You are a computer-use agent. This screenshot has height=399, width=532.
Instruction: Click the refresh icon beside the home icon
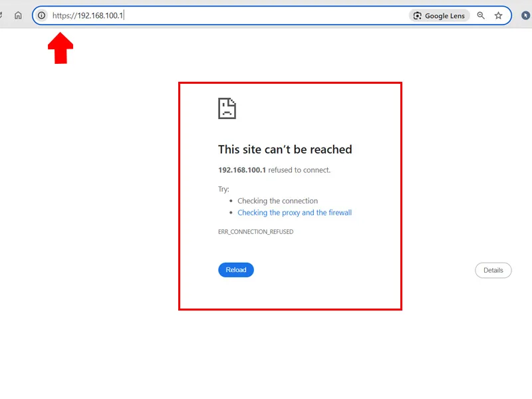point(1,15)
